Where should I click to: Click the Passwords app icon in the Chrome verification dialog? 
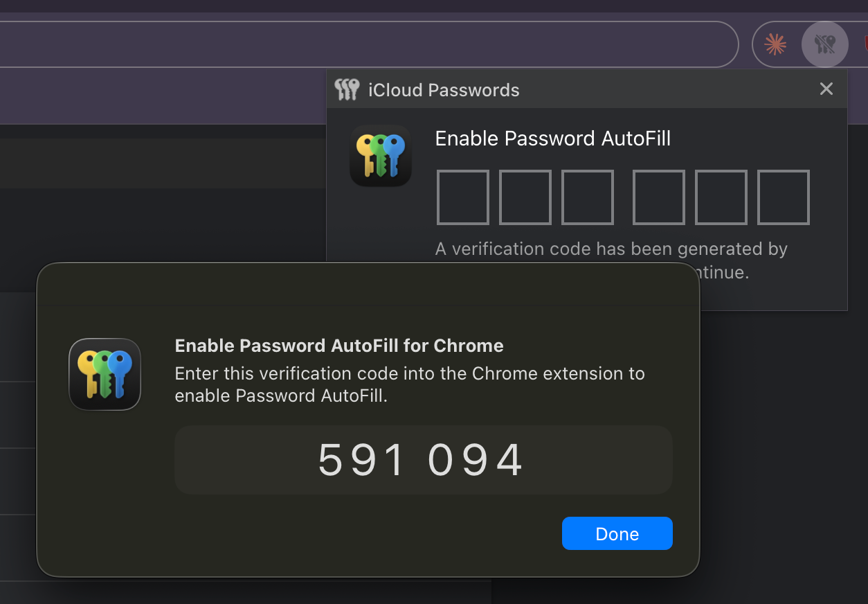tap(105, 374)
